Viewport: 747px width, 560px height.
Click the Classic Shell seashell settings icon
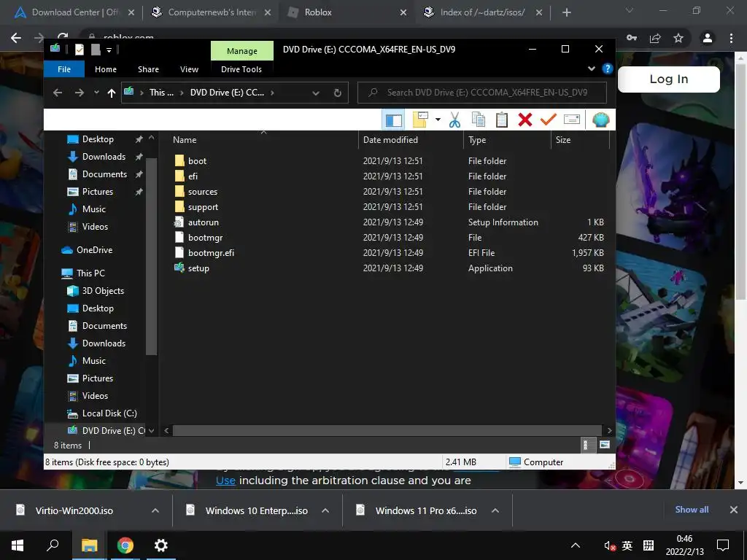[x=601, y=120]
